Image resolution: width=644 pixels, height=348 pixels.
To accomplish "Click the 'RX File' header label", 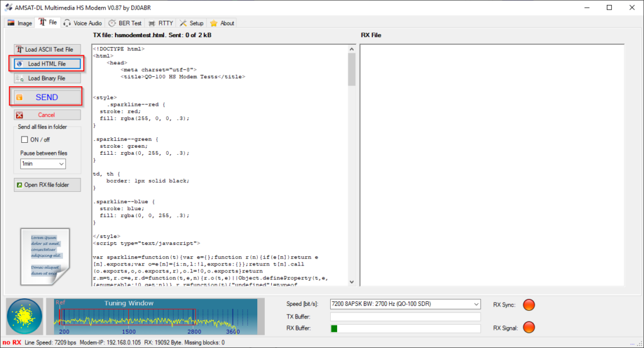I will click(x=371, y=35).
